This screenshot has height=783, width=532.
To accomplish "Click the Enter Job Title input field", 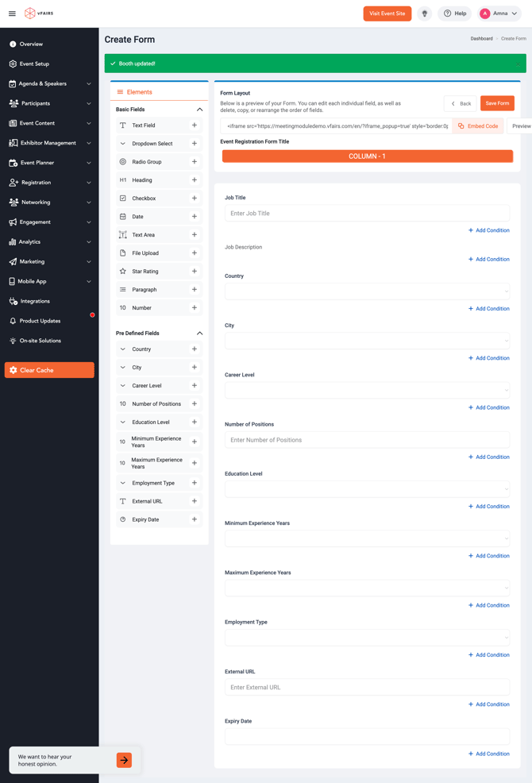I will tap(367, 214).
